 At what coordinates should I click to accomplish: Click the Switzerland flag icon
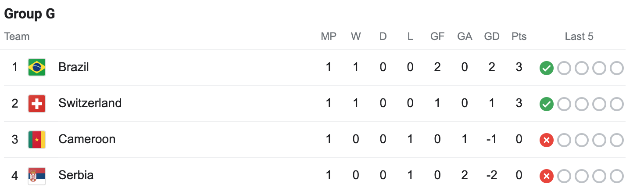pyautogui.click(x=37, y=104)
